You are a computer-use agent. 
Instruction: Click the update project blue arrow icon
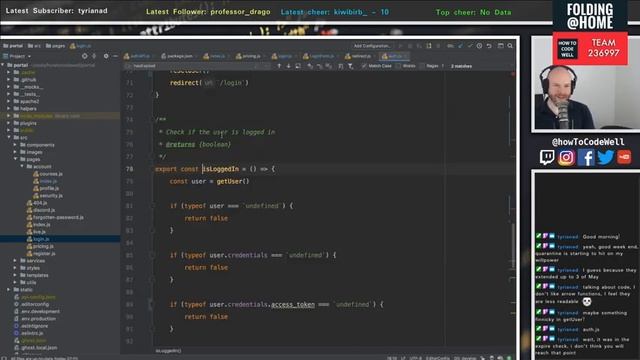click(x=460, y=46)
